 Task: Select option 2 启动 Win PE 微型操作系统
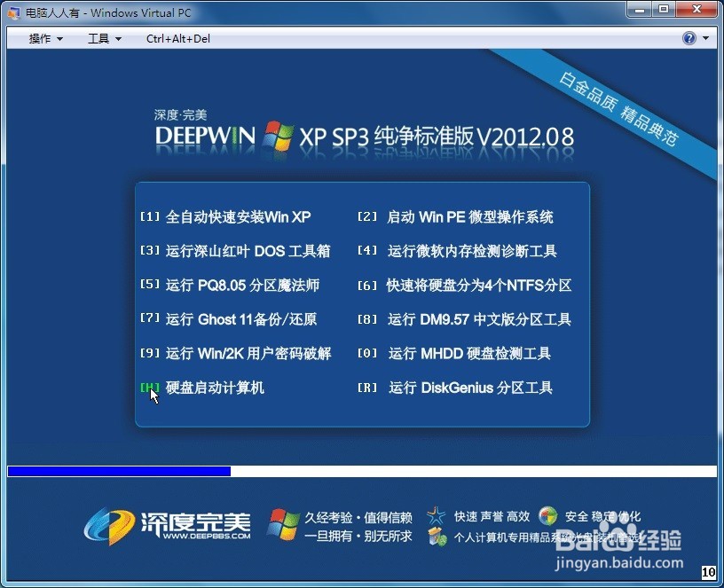coord(455,217)
